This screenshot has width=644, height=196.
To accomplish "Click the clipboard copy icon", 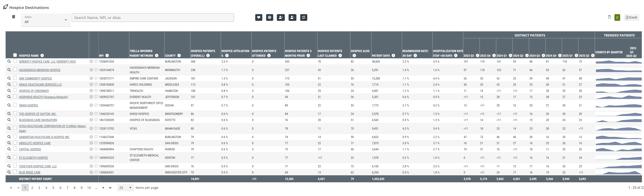I will pyautogui.click(x=609, y=17).
